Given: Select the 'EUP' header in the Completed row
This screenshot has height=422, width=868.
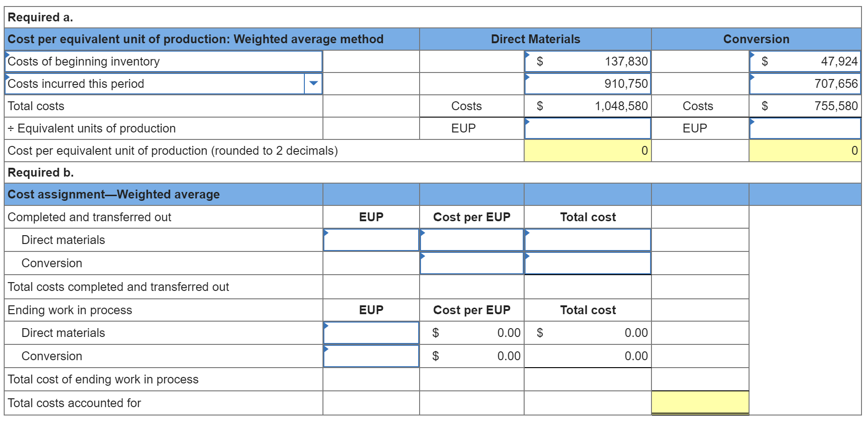Looking at the screenshot, I should pyautogui.click(x=371, y=217).
